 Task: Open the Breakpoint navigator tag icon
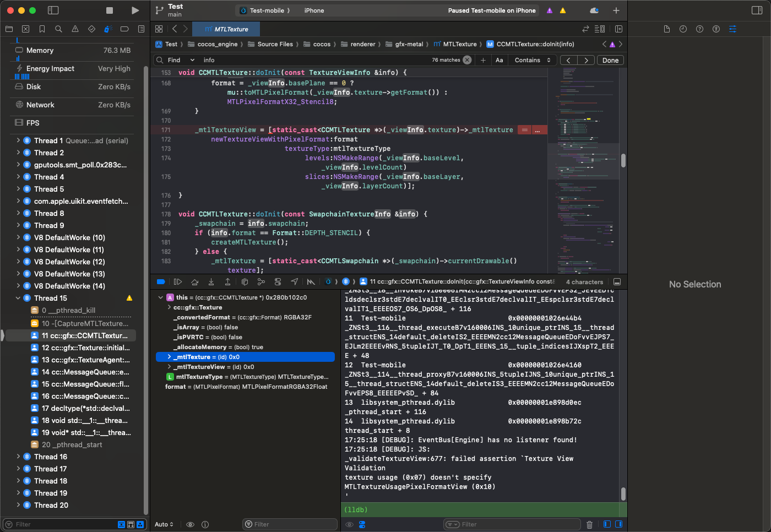click(124, 29)
